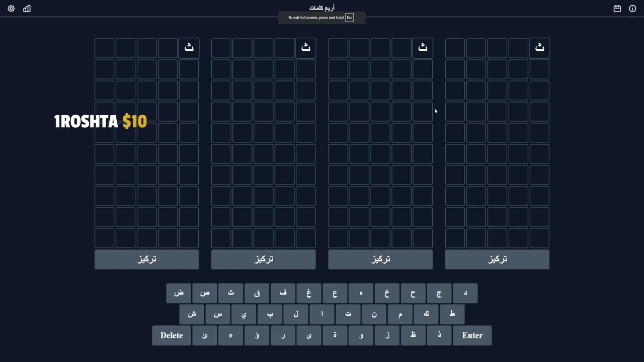The image size is (644, 362).
Task: Tap the ف key on the keyboard
Action: (283, 293)
